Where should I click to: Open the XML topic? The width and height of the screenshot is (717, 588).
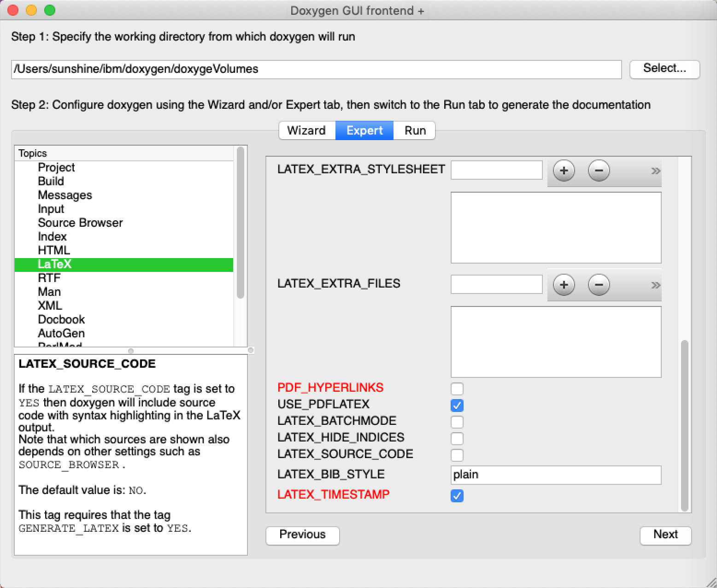point(124,306)
